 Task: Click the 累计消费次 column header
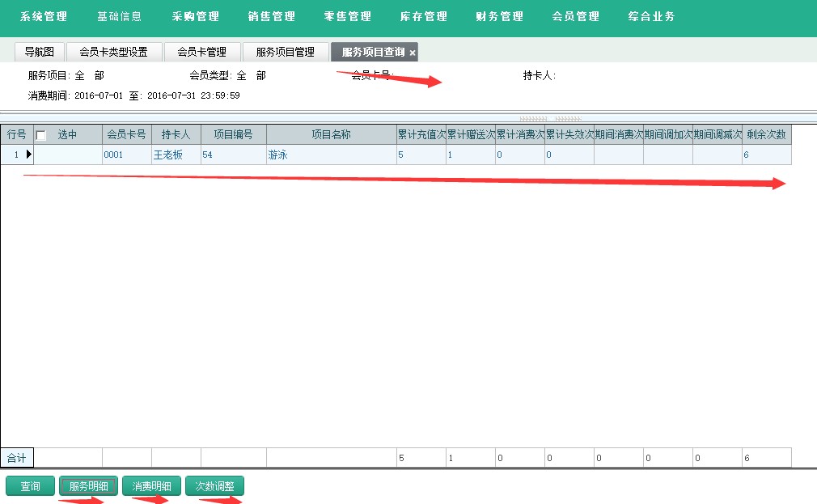(x=520, y=134)
